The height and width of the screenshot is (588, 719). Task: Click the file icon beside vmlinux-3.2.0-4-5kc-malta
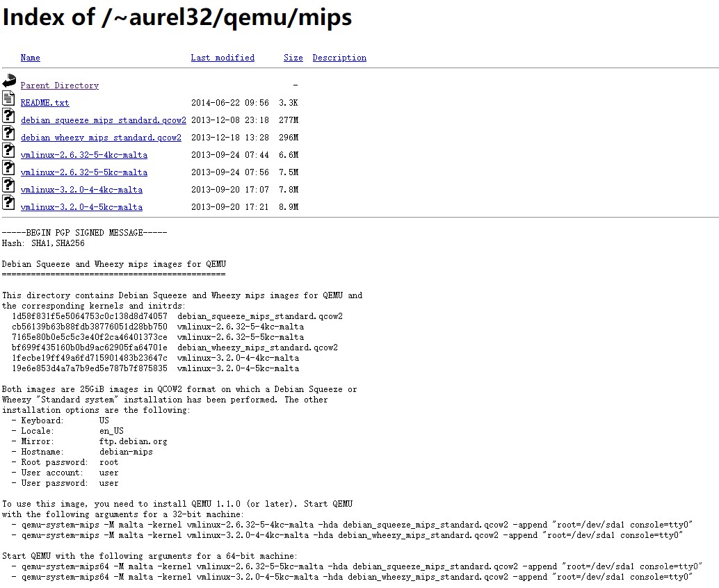click(8, 202)
